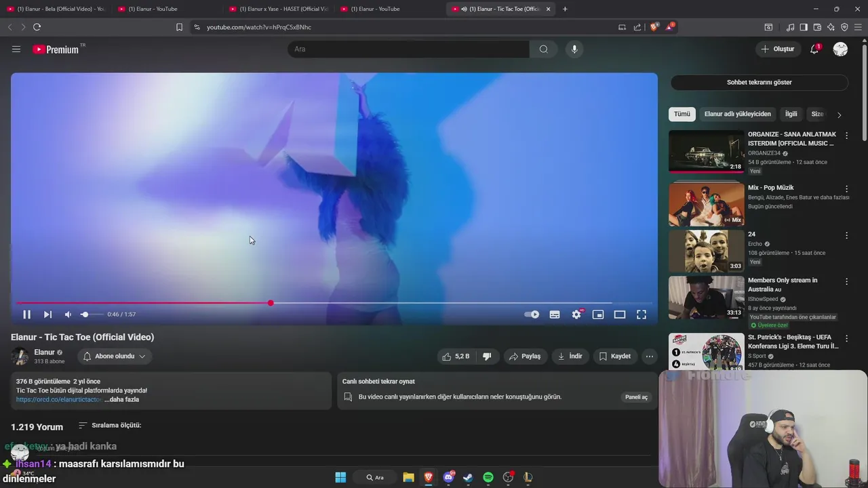
Task: Select 'Elanur adlı yükleyiciden' chip
Action: coord(738,114)
